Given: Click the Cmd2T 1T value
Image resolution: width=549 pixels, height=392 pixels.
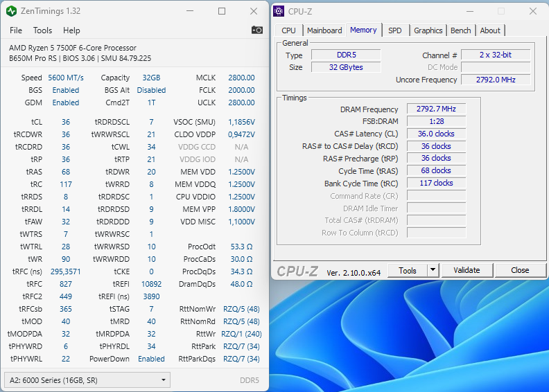Looking at the screenshot, I should pos(151,103).
